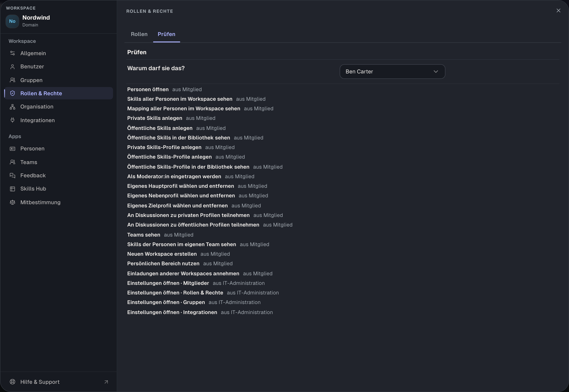This screenshot has width=569, height=392.
Task: Expand the Ben Carter user dropdown
Action: 392,72
